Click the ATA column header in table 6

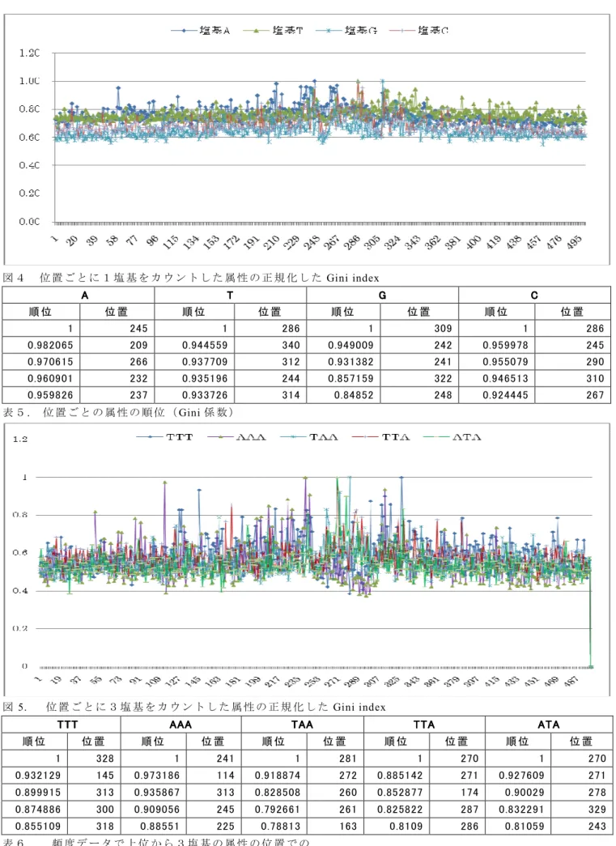(549, 725)
